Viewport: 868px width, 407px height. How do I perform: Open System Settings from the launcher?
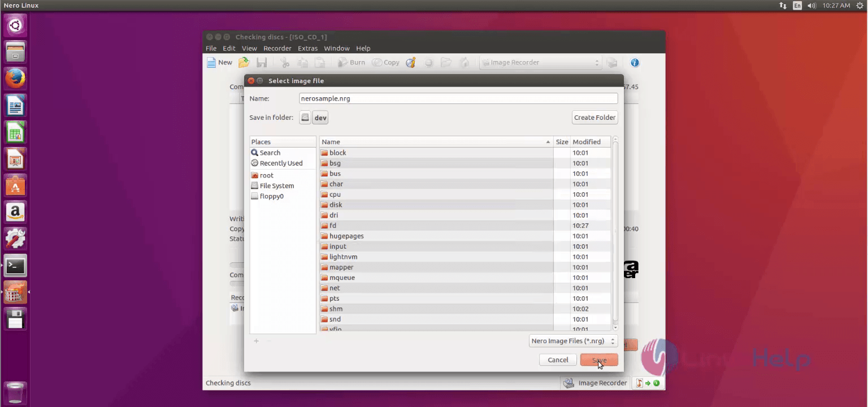(x=15, y=239)
